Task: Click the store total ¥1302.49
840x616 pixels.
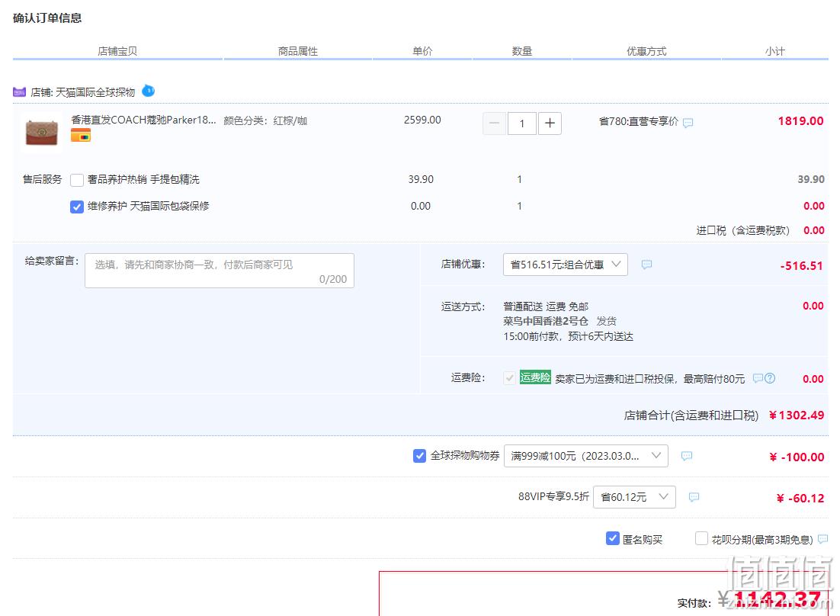Action: [x=796, y=415]
